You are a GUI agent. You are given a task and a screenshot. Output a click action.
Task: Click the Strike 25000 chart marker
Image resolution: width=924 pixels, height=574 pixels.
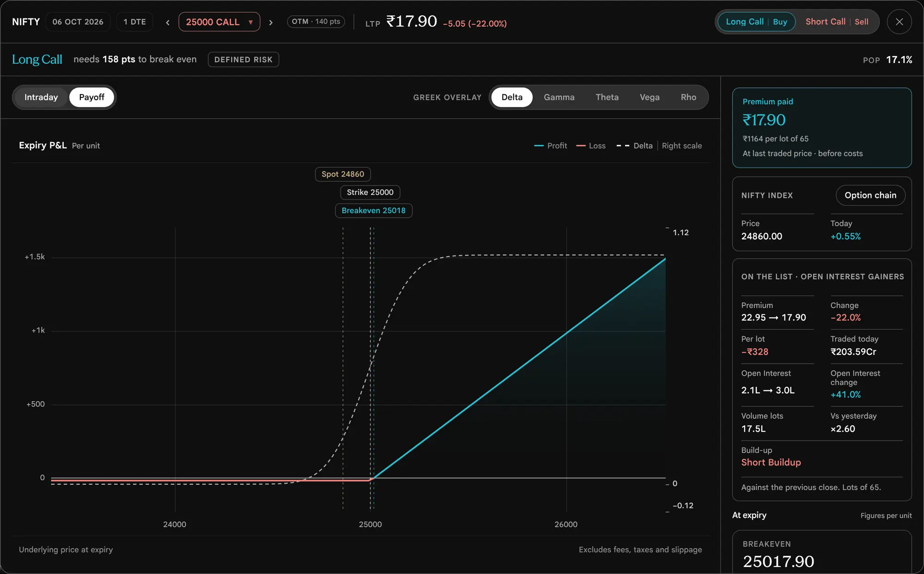point(370,192)
